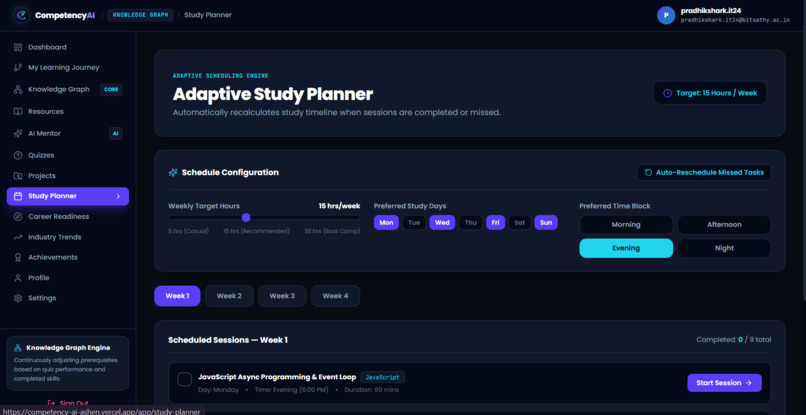Click the Dashboard grid icon

click(18, 47)
